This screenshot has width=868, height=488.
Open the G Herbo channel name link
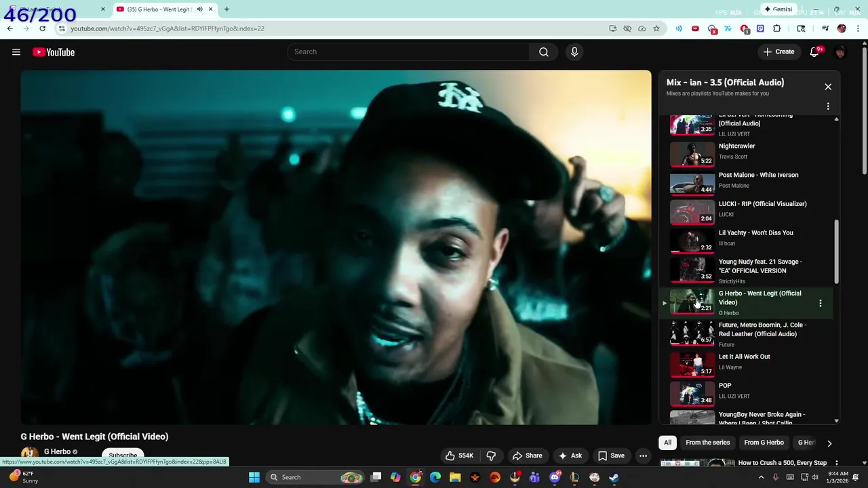(x=57, y=451)
